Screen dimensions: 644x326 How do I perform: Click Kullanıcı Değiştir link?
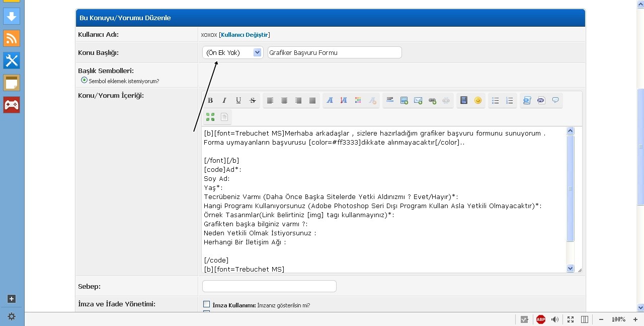point(245,35)
